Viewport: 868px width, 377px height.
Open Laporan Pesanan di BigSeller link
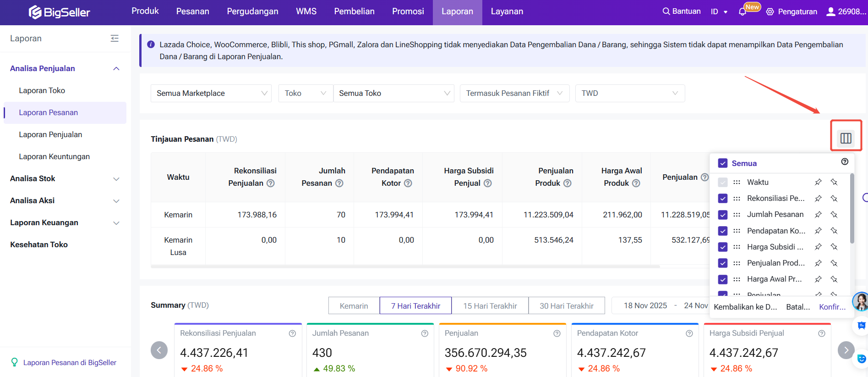70,362
